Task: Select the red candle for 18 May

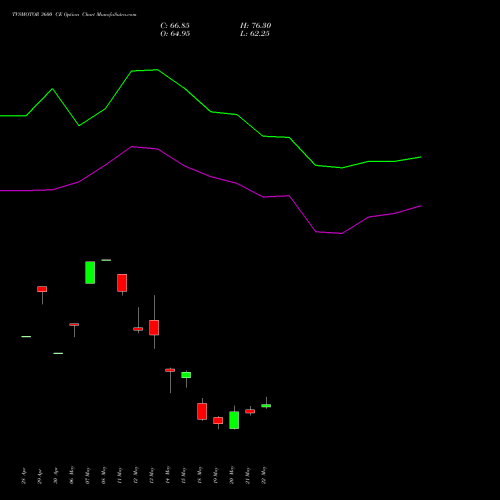Action: (x=202, y=411)
